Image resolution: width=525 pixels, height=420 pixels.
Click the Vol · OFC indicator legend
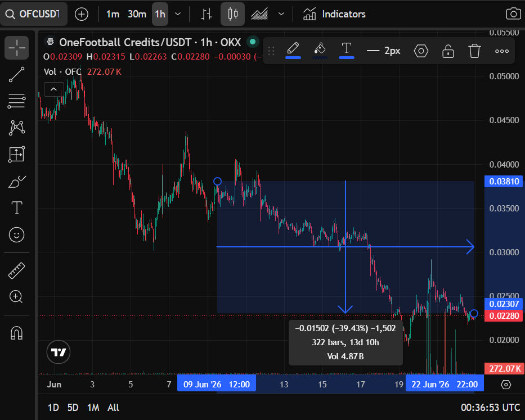pos(62,72)
